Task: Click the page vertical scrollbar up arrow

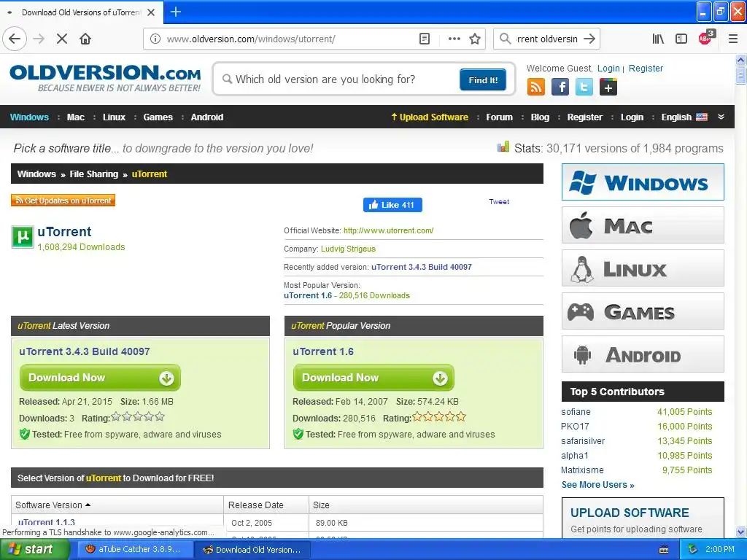Action: (x=740, y=60)
